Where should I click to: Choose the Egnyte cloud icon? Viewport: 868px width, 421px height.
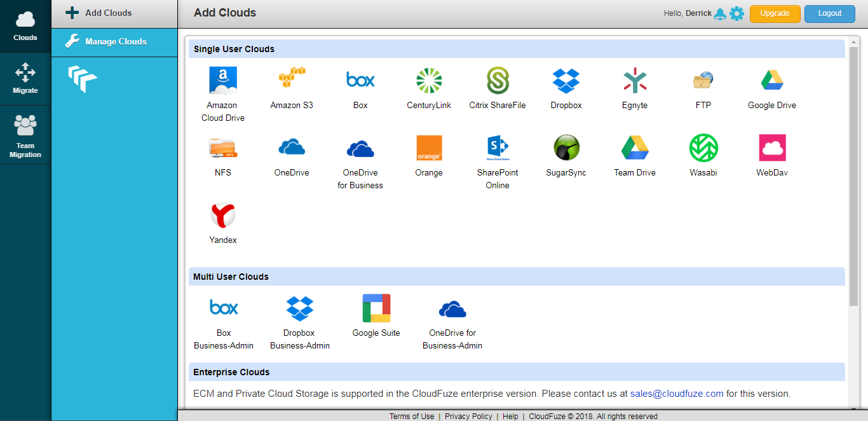coord(635,81)
